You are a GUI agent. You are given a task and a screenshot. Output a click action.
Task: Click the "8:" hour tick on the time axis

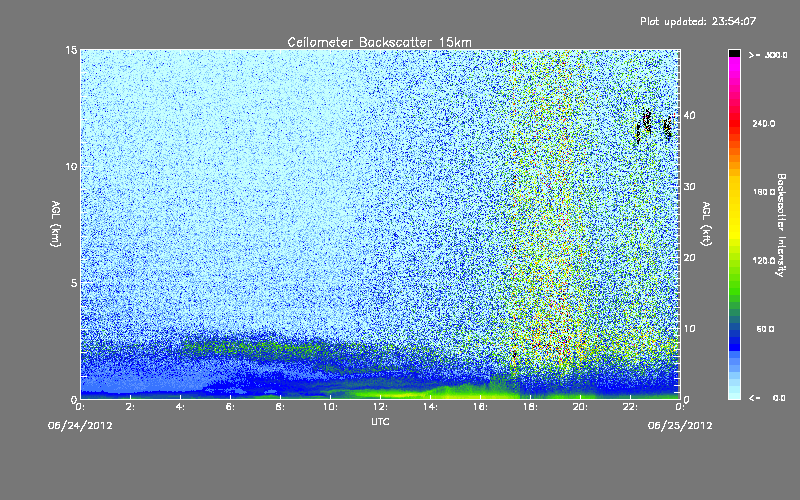(280, 407)
